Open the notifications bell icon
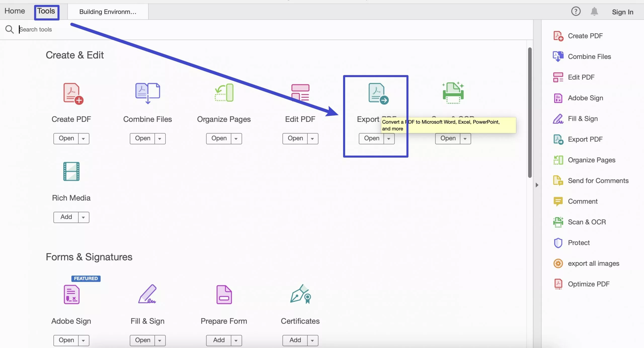Viewport: 644px width, 348px height. [x=594, y=12]
